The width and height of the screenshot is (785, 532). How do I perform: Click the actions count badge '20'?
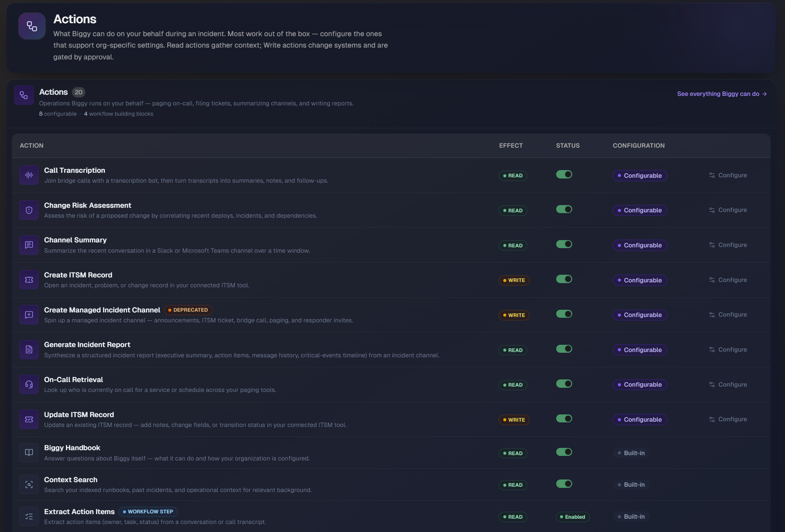(78, 92)
